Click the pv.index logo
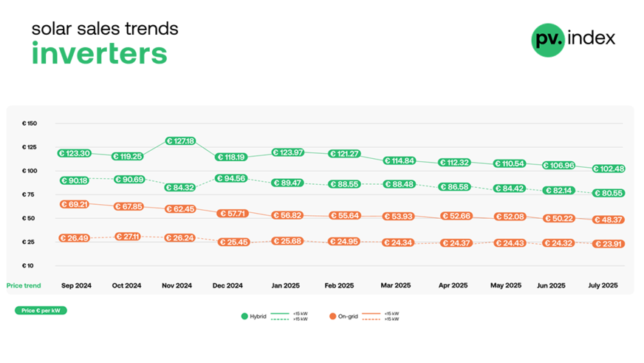 click(572, 39)
